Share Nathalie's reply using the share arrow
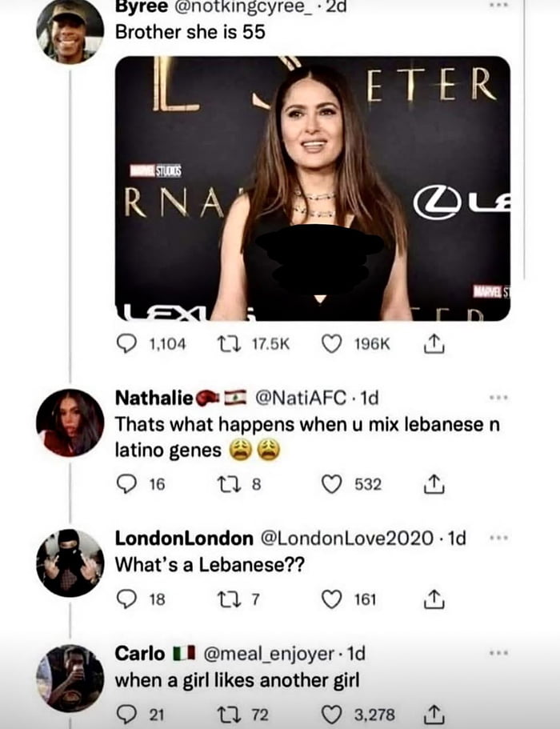The width and height of the screenshot is (560, 729). tap(433, 485)
